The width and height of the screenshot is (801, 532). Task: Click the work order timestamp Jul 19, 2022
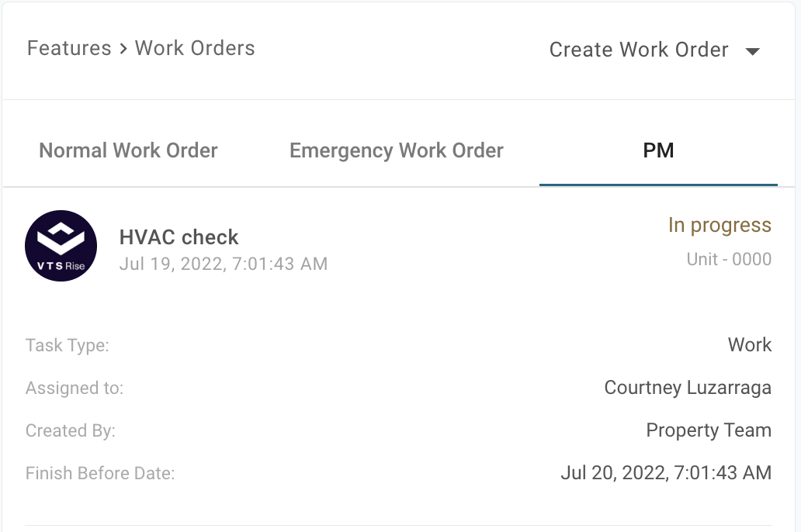[224, 264]
